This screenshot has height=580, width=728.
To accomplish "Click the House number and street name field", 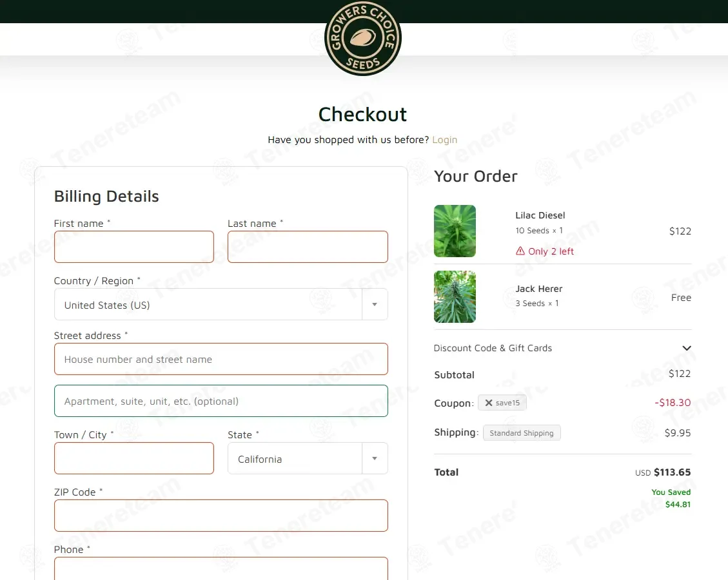I will tap(221, 359).
